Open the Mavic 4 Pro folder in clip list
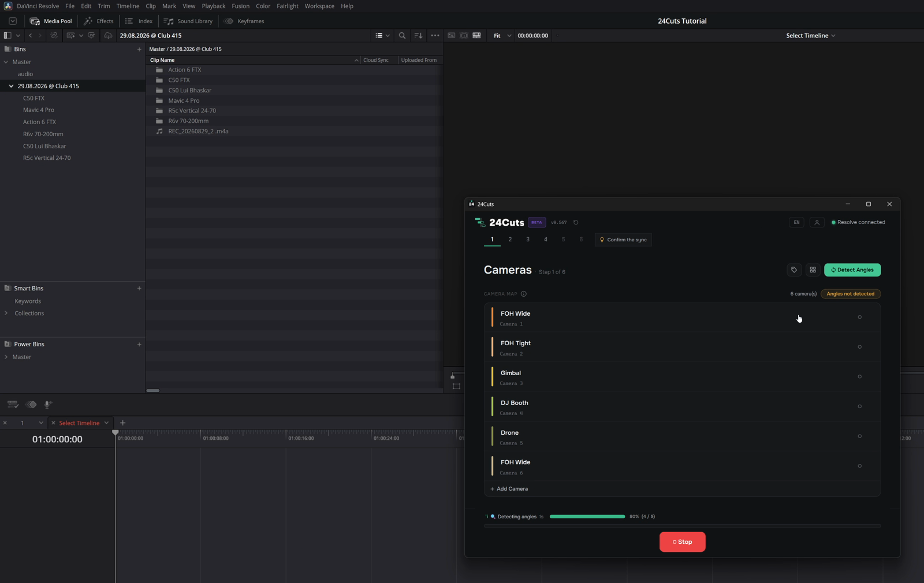 pos(184,101)
